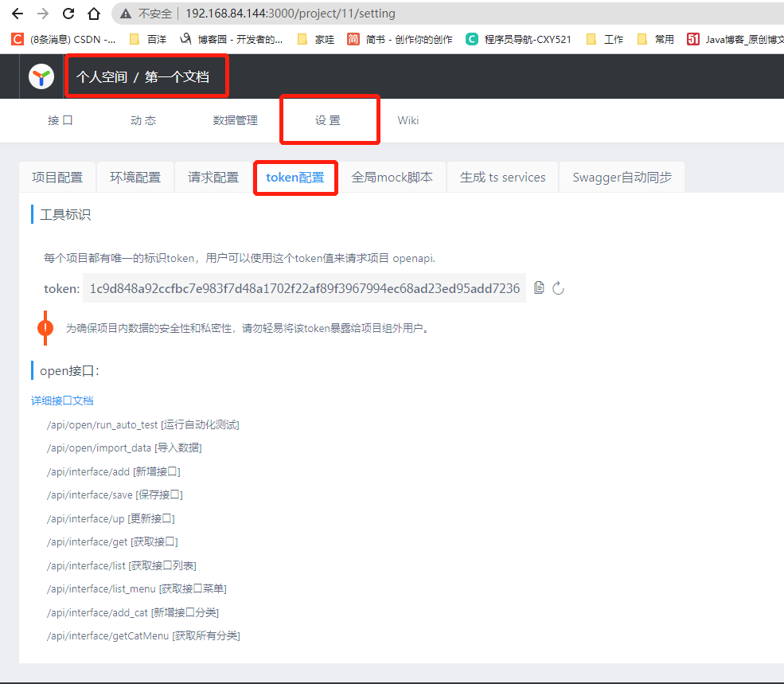The width and height of the screenshot is (784, 684).
Task: Click open接口 section heading
Action: (x=69, y=371)
